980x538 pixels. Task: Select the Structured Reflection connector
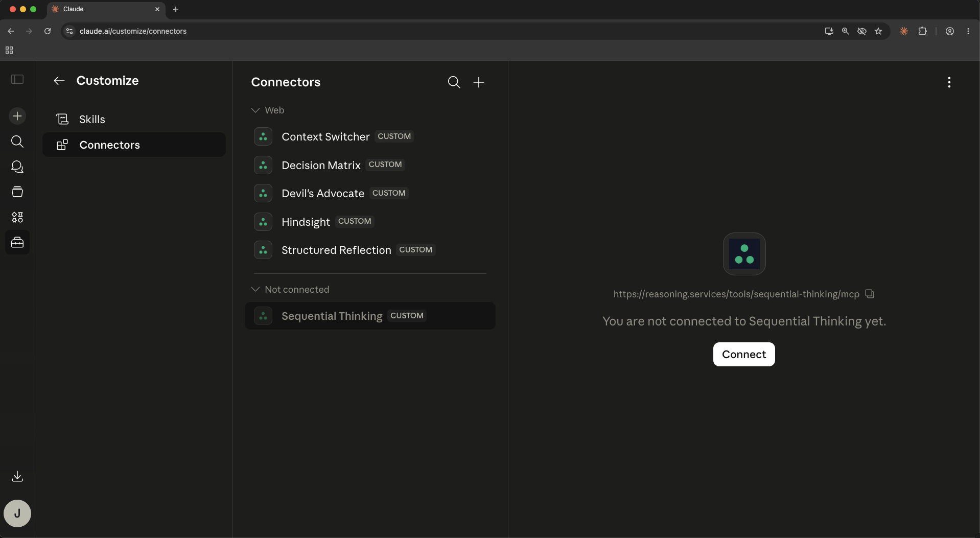[x=370, y=250]
